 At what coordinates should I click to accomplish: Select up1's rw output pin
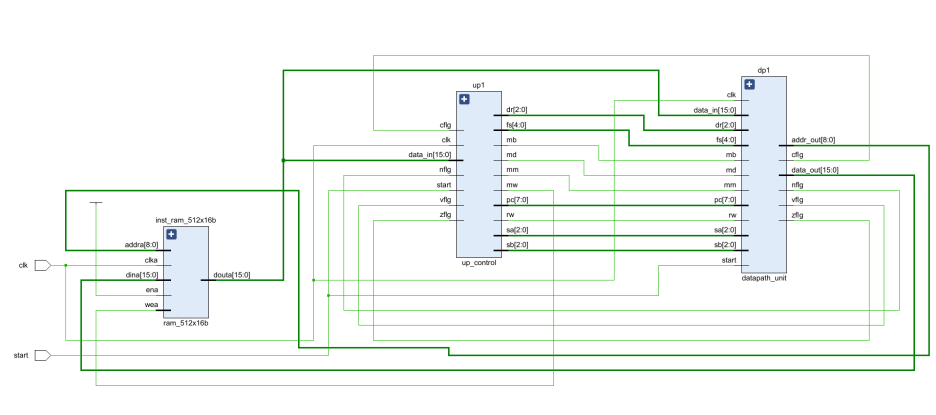[510, 215]
